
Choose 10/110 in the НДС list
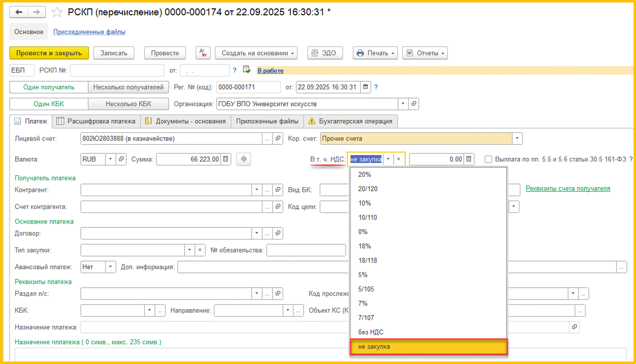[x=428, y=218]
